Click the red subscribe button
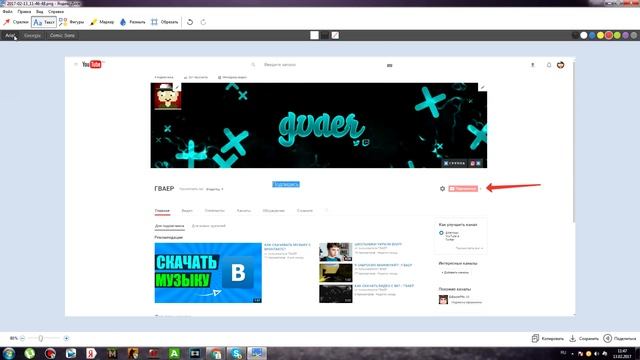This screenshot has height=360, width=640. pyautogui.click(x=463, y=189)
